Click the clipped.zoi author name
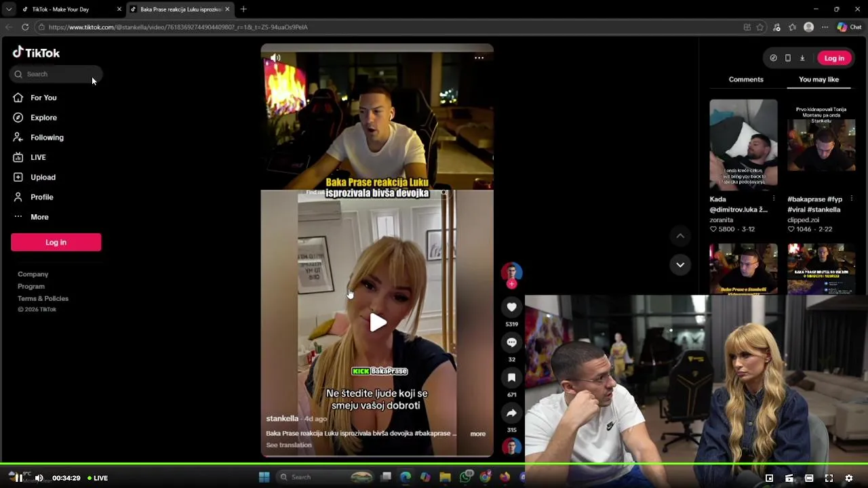This screenshot has height=488, width=868. (x=803, y=220)
